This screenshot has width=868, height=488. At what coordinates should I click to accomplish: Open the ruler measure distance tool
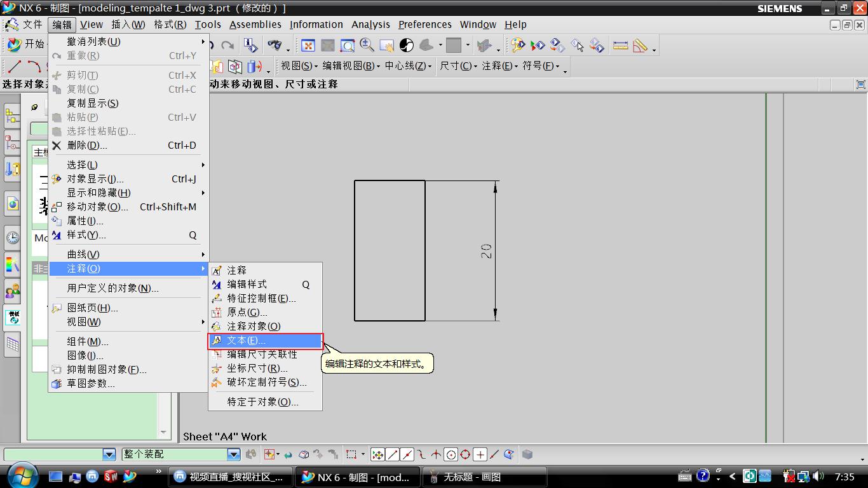[x=620, y=45]
